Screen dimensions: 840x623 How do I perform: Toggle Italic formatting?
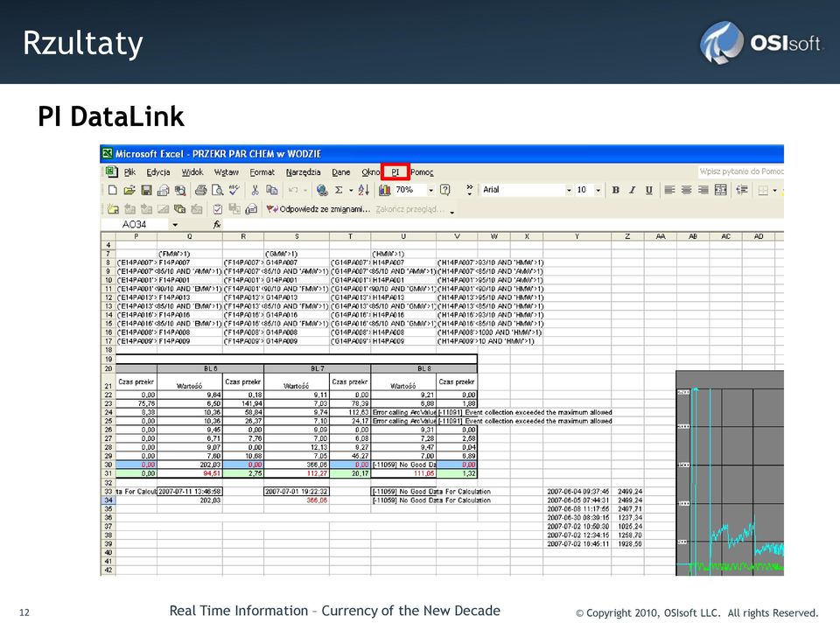coord(632,190)
